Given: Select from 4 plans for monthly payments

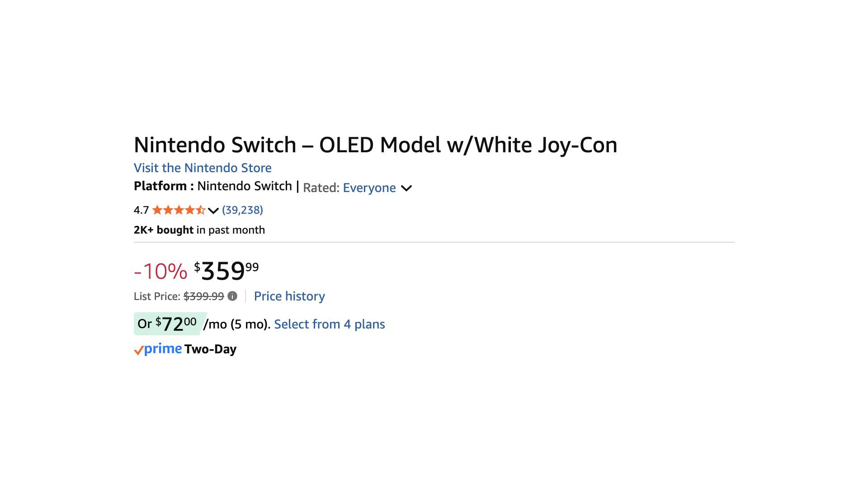Looking at the screenshot, I should point(330,324).
